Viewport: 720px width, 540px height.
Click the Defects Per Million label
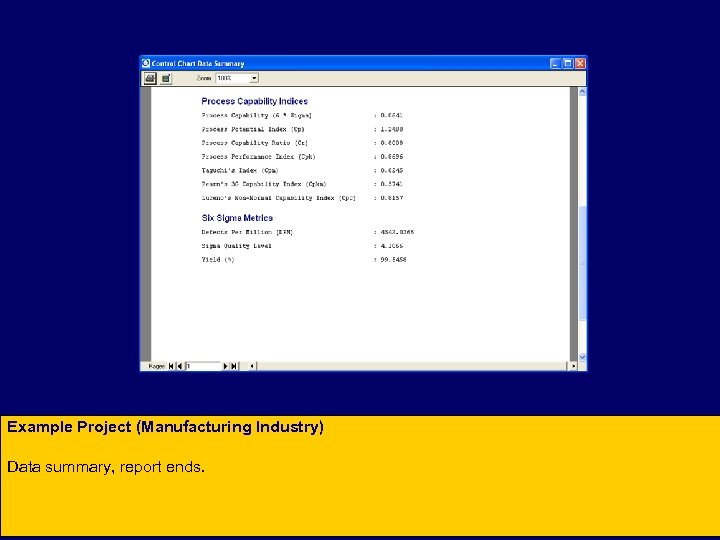point(247,232)
